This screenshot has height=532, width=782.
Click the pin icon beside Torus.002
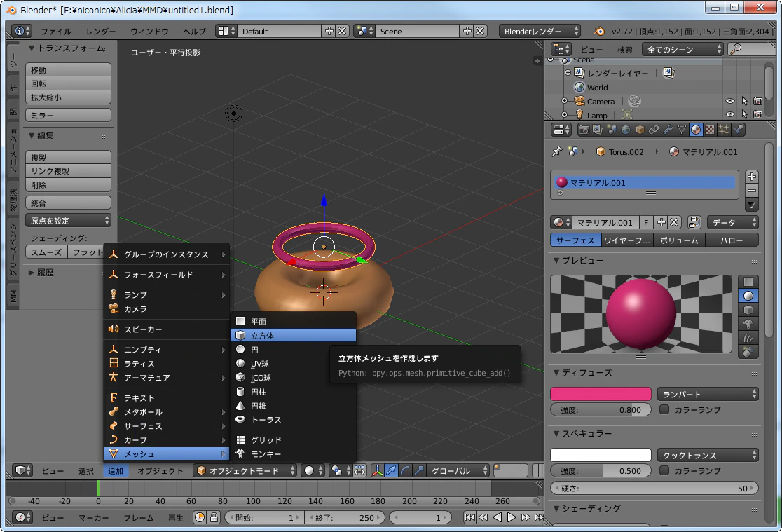click(x=556, y=151)
